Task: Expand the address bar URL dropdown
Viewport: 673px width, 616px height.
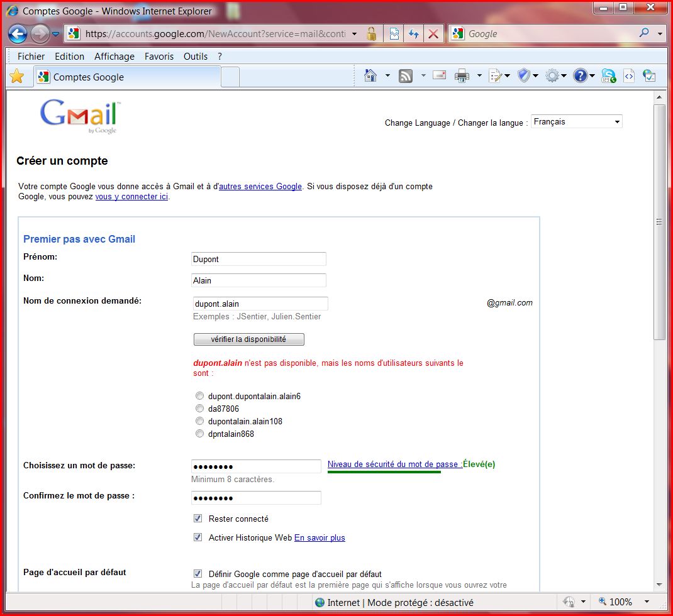Action: click(354, 33)
